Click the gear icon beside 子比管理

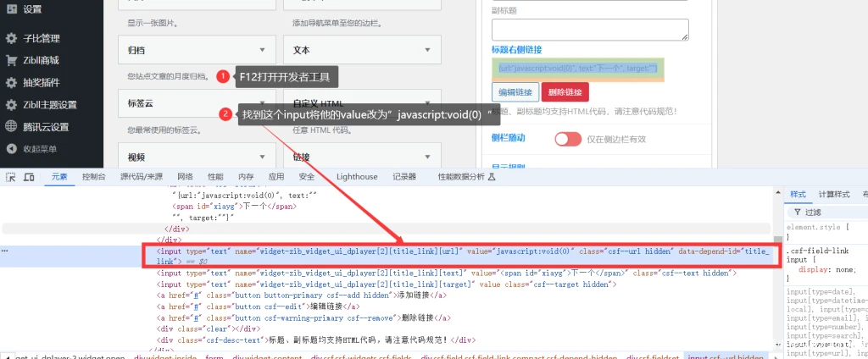11,38
